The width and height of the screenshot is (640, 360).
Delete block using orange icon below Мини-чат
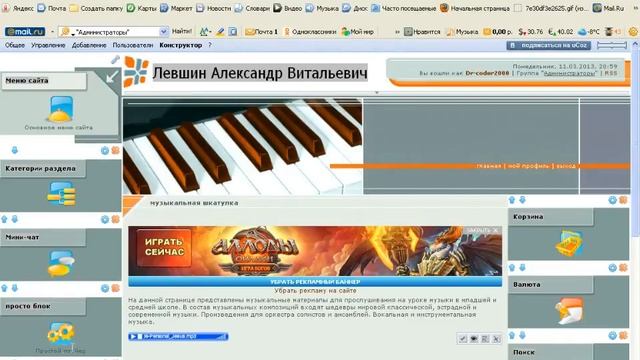[116, 289]
